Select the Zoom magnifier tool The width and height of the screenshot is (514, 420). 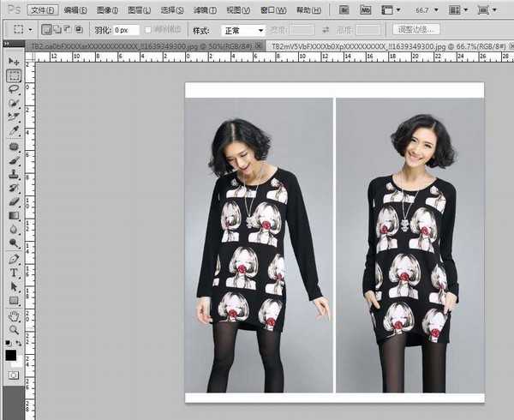14,329
